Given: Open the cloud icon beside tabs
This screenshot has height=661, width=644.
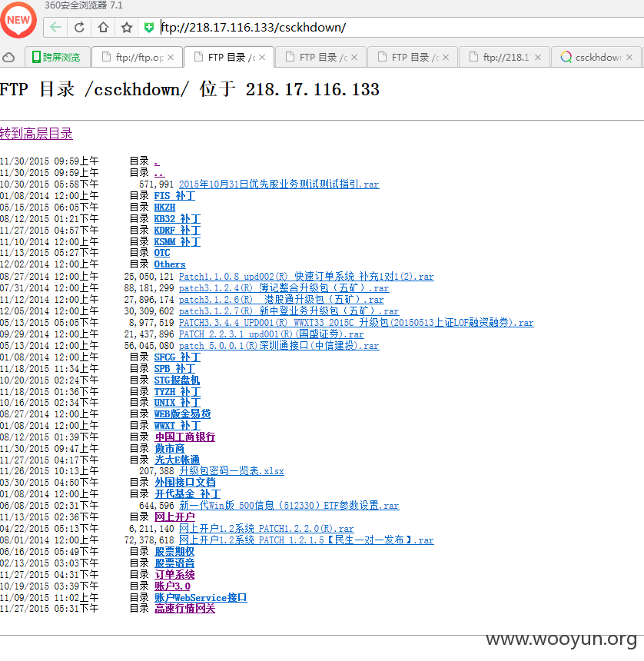Looking at the screenshot, I should (8, 58).
